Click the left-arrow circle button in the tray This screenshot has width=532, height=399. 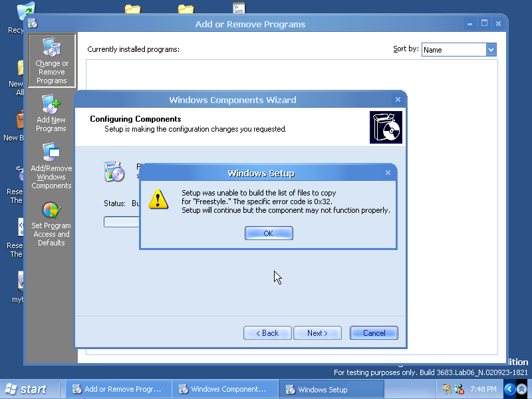[509, 389]
